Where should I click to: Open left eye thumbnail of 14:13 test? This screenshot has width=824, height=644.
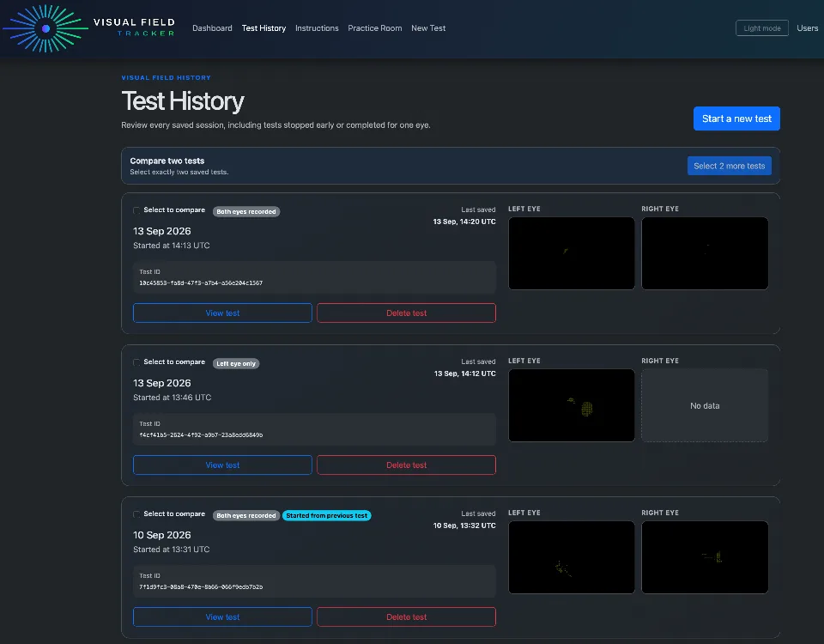point(572,253)
